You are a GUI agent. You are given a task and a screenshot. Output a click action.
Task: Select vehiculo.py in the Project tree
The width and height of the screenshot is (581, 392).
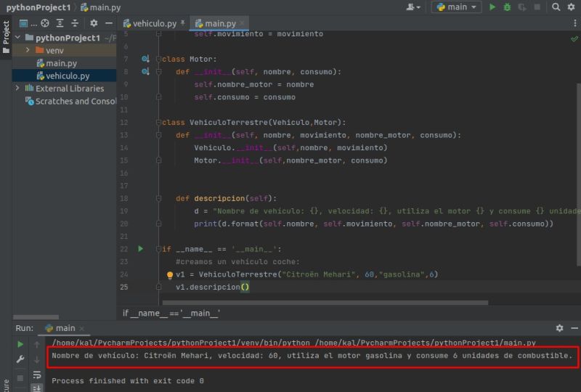click(x=65, y=75)
